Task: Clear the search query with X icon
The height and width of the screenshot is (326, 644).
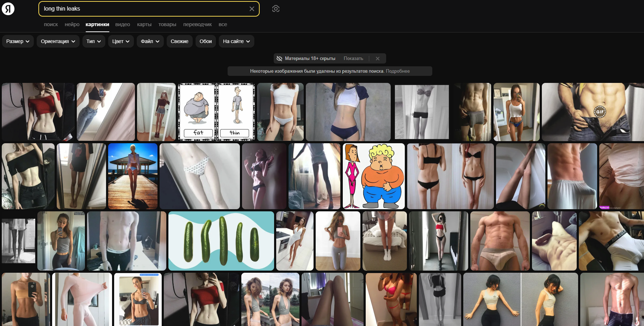Action: click(x=252, y=9)
